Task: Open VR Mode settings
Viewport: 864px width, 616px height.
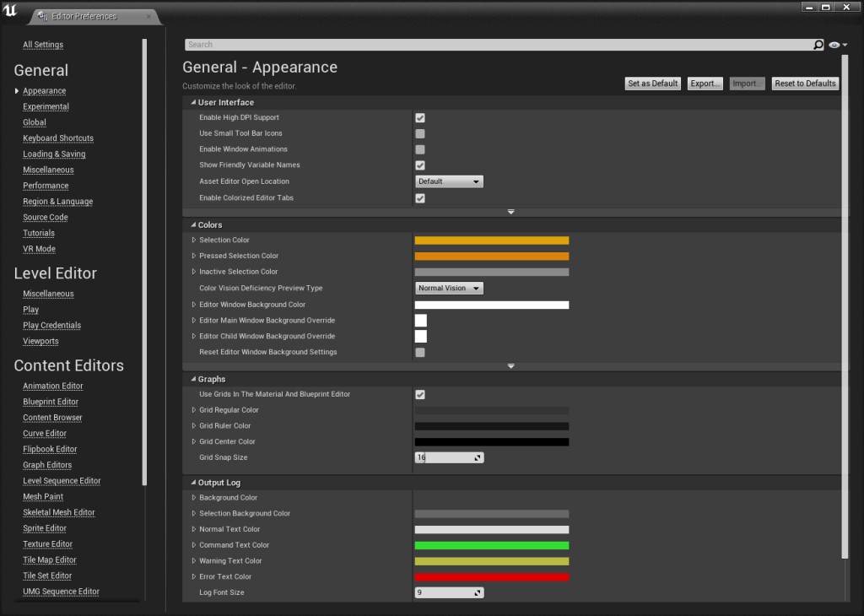Action: 39,249
